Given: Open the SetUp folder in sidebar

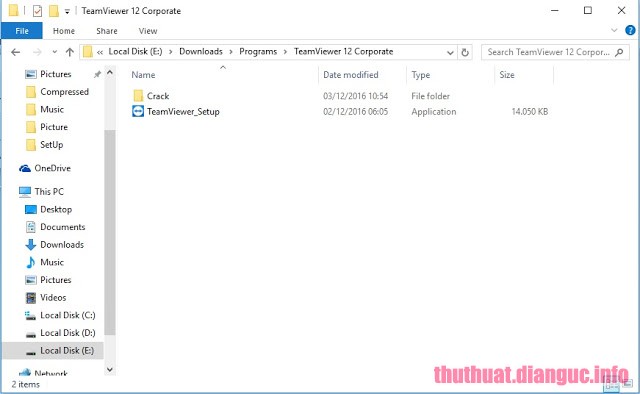Looking at the screenshot, I should coord(51,145).
